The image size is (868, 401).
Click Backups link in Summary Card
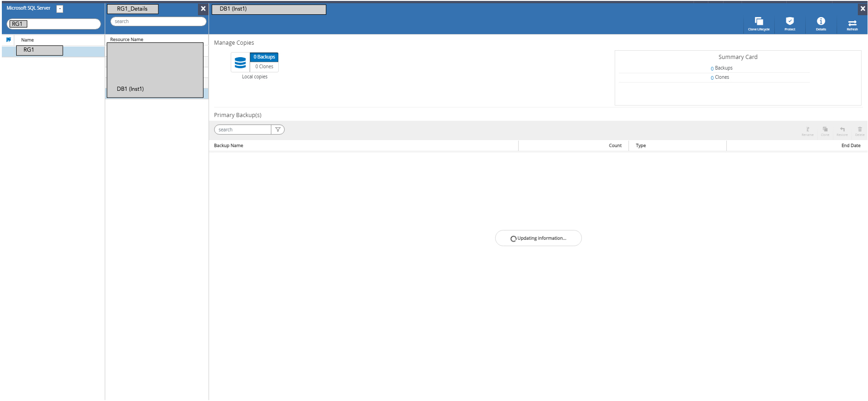tap(723, 68)
